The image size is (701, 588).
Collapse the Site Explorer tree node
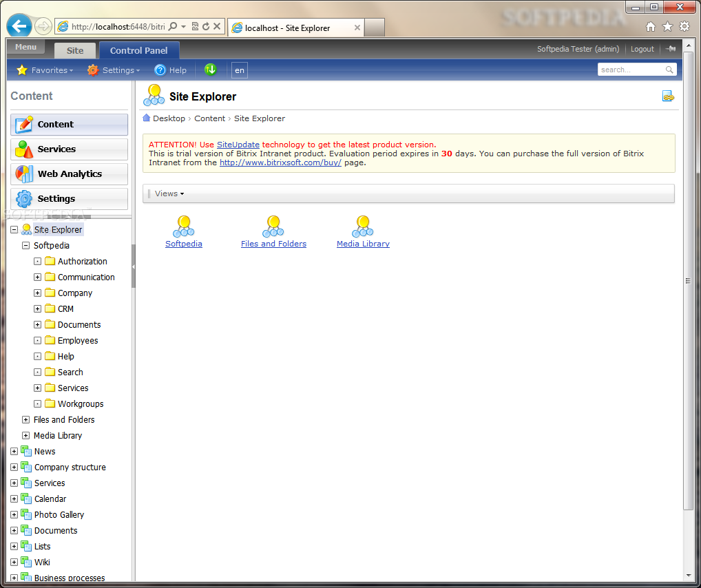14,229
